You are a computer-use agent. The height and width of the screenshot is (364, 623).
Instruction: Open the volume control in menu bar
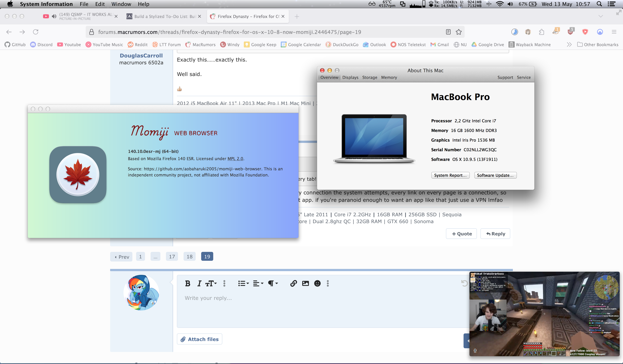(x=510, y=4)
